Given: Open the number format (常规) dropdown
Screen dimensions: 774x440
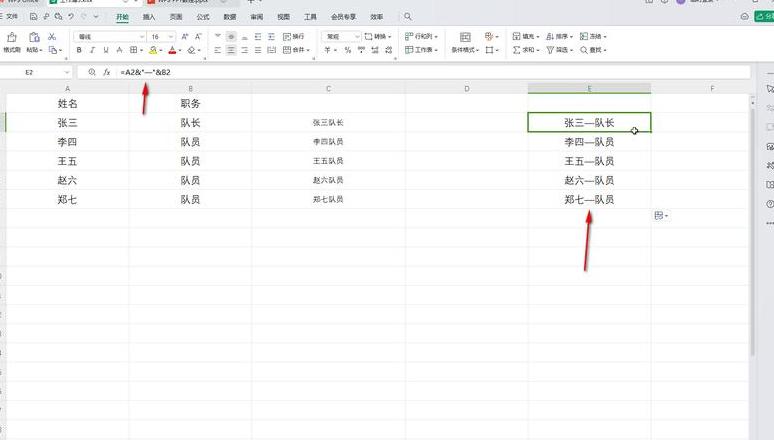Looking at the screenshot, I should point(342,37).
